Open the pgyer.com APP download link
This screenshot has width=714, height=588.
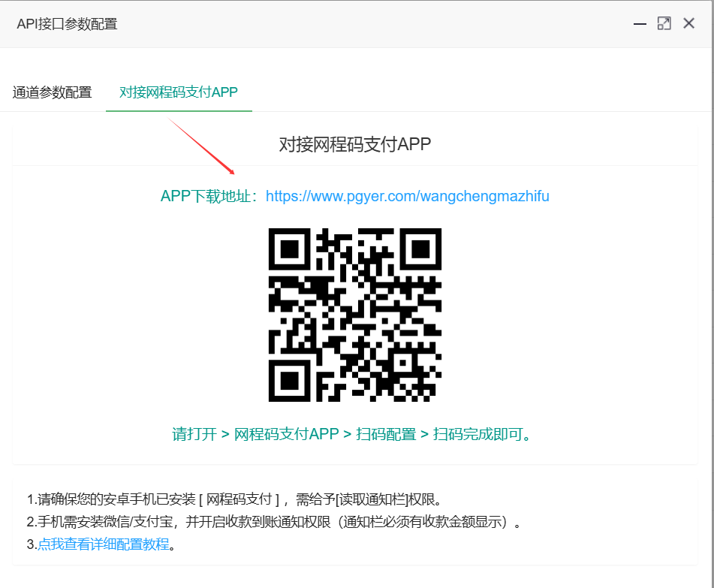(408, 196)
